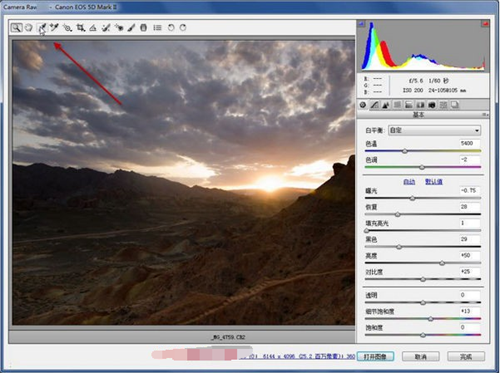The width and height of the screenshot is (500, 373).
Task: Select the Zoom tool in toolbar
Action: click(16, 28)
